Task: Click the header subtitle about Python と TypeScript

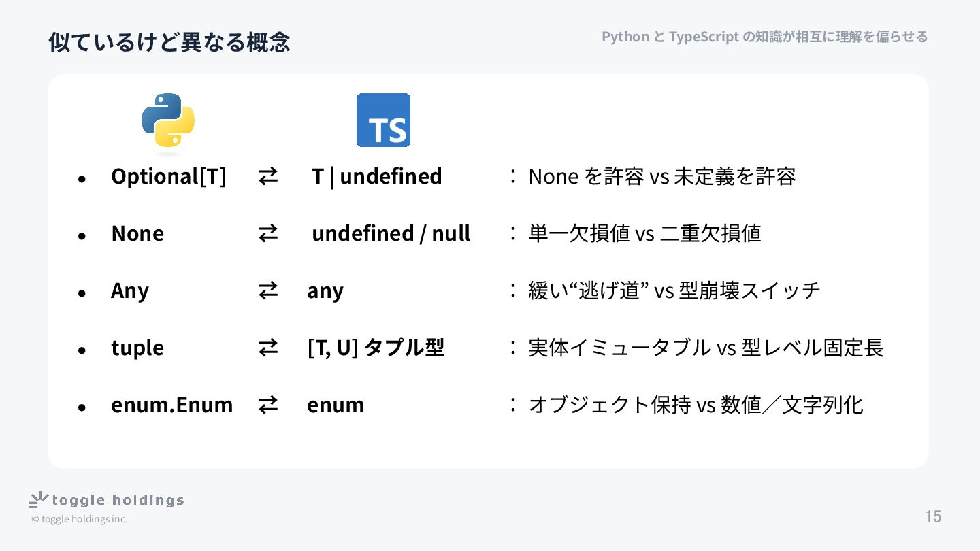Action: point(764,37)
